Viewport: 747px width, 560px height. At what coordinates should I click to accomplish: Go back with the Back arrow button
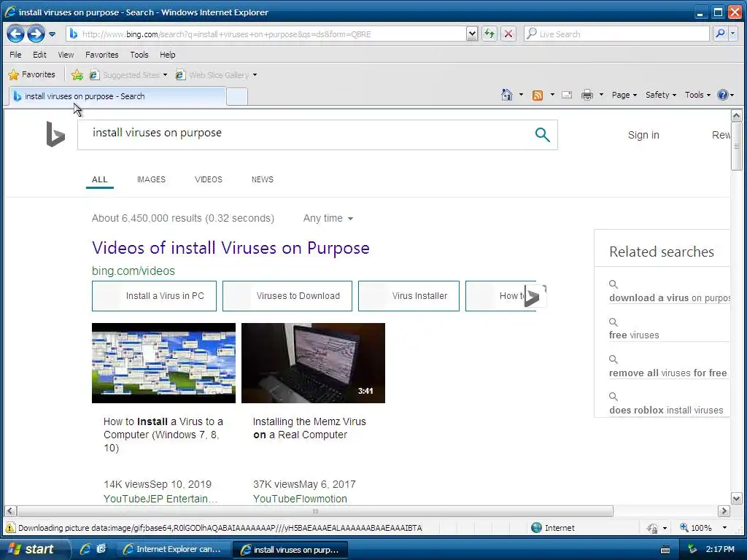coord(16,34)
